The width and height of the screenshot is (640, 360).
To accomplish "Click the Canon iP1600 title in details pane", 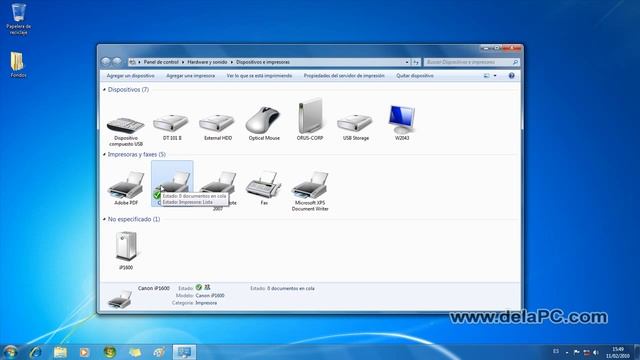I will [x=153, y=288].
